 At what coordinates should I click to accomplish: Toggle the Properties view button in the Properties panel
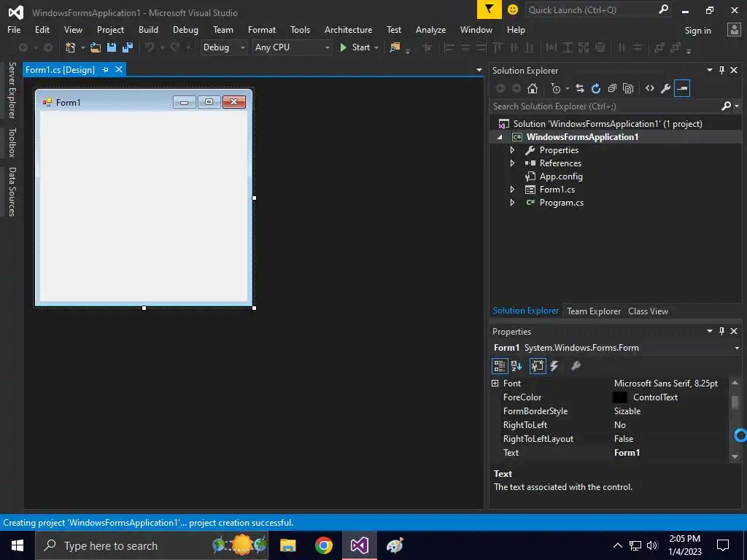(x=538, y=366)
